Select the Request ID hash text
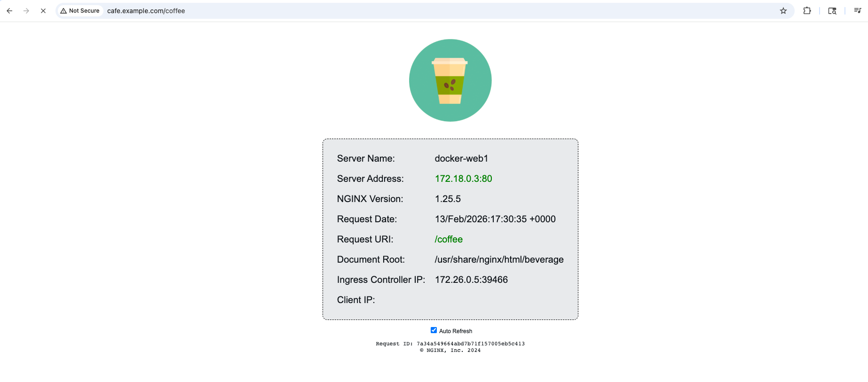The height and width of the screenshot is (382, 868). coord(471,344)
